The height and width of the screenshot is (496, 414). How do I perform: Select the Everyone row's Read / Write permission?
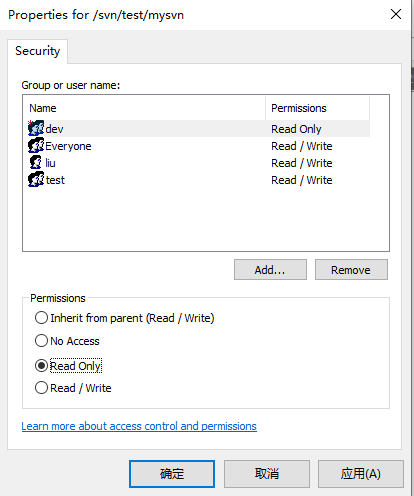(x=302, y=146)
